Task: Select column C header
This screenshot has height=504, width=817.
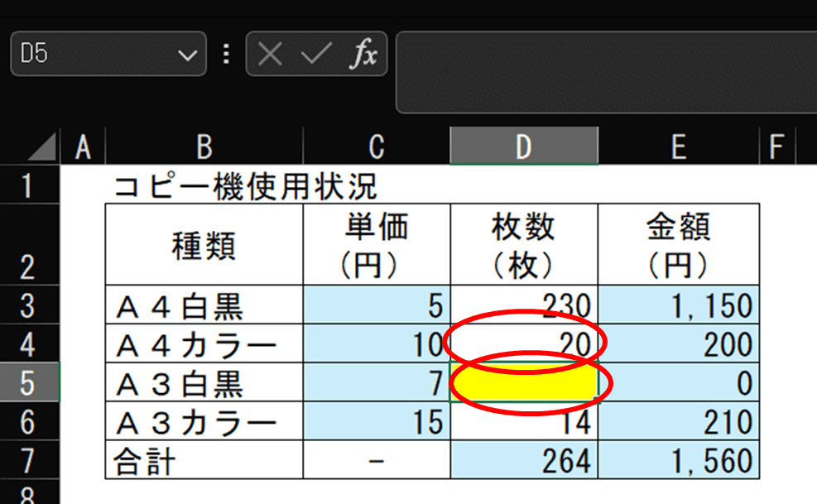Action: click(x=377, y=147)
